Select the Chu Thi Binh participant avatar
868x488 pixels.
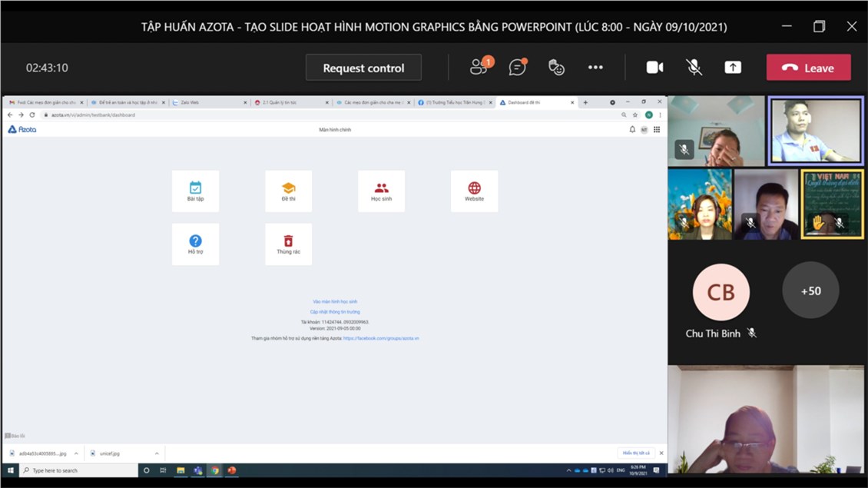click(x=721, y=292)
